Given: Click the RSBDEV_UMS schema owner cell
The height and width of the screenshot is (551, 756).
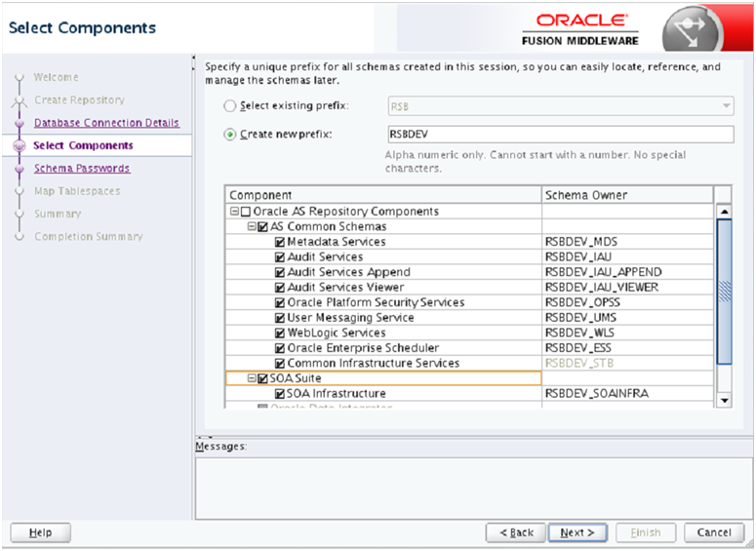Looking at the screenshot, I should [627, 318].
